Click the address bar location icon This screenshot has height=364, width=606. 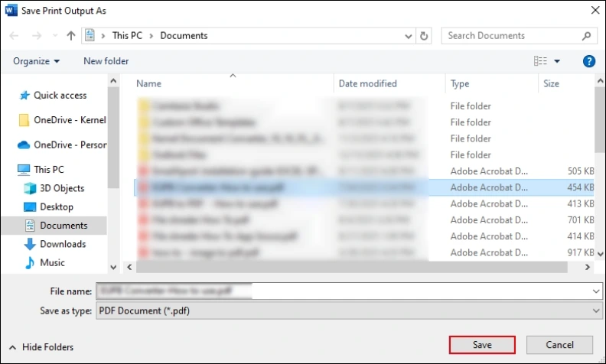click(x=90, y=35)
